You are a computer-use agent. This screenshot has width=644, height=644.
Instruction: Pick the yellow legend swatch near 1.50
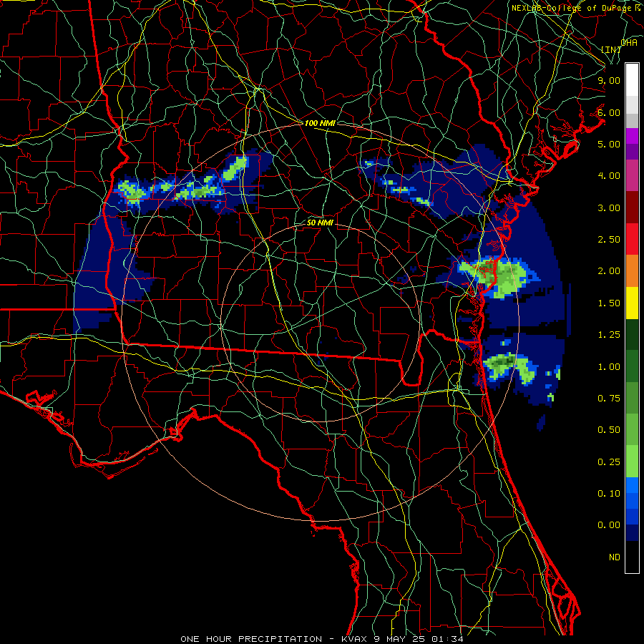tap(632, 303)
